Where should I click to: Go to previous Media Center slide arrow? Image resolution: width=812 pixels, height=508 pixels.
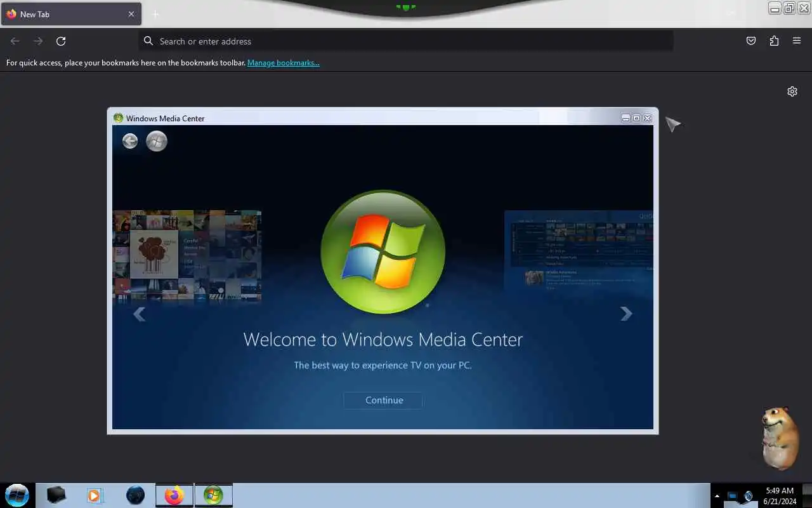(x=139, y=314)
